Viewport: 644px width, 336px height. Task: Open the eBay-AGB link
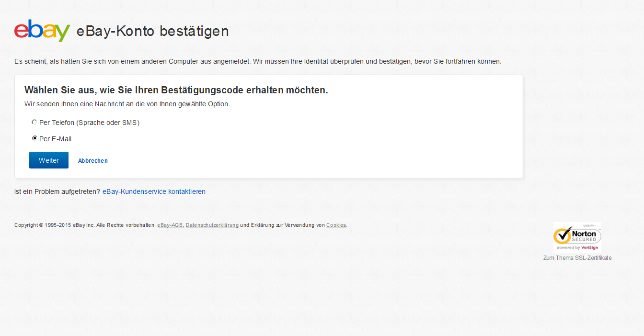point(170,225)
